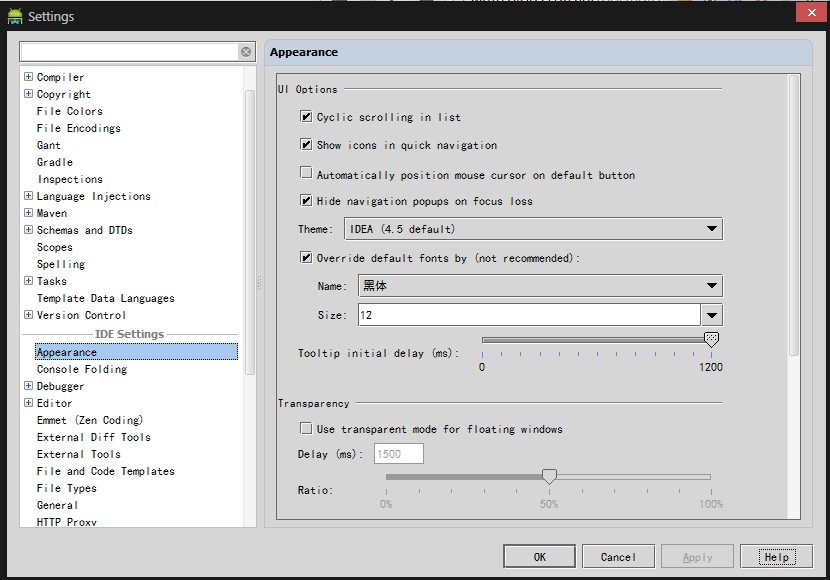Viewport: 830px width, 580px height.
Task: Open Console Folding settings
Action: tap(82, 369)
